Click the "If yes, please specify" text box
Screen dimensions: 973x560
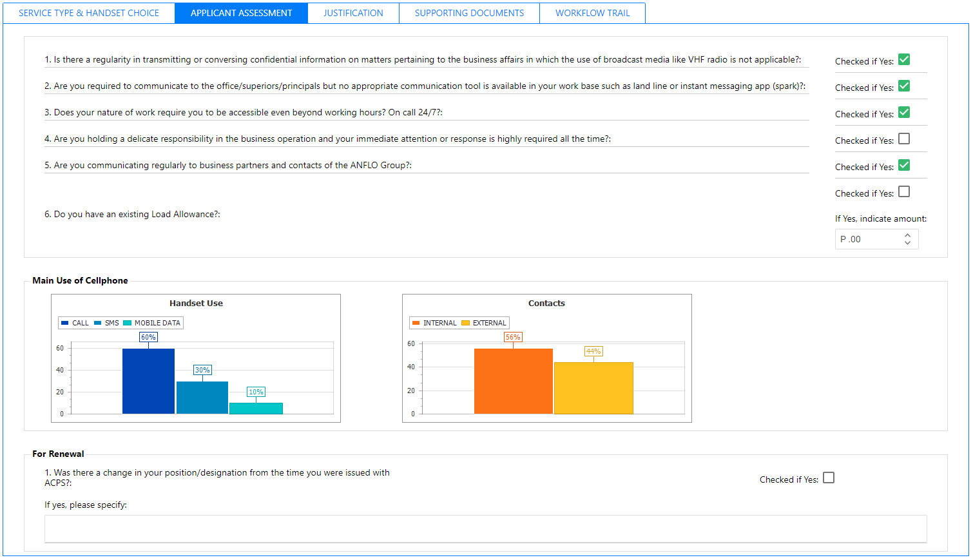(x=485, y=528)
